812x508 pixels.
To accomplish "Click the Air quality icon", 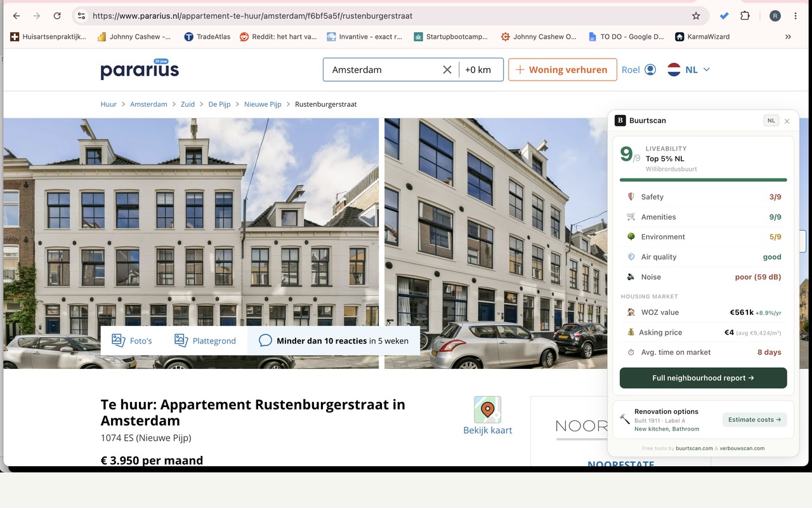I will coord(631,257).
